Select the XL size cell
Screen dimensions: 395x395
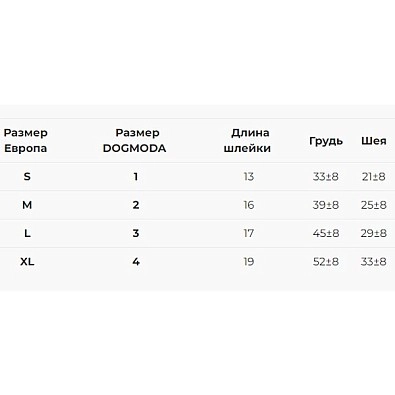click(x=27, y=262)
